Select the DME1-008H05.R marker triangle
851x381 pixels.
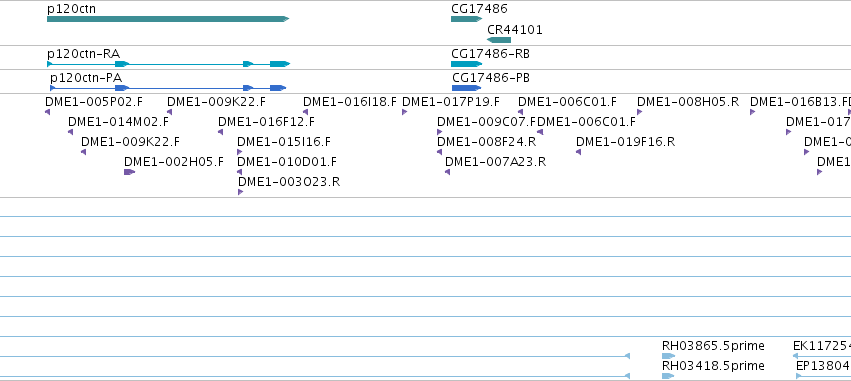(639, 112)
